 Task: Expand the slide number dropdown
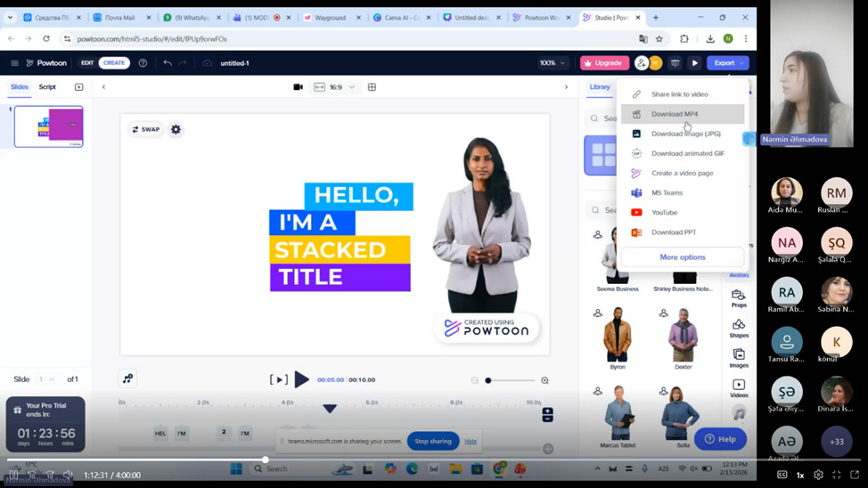coord(46,379)
